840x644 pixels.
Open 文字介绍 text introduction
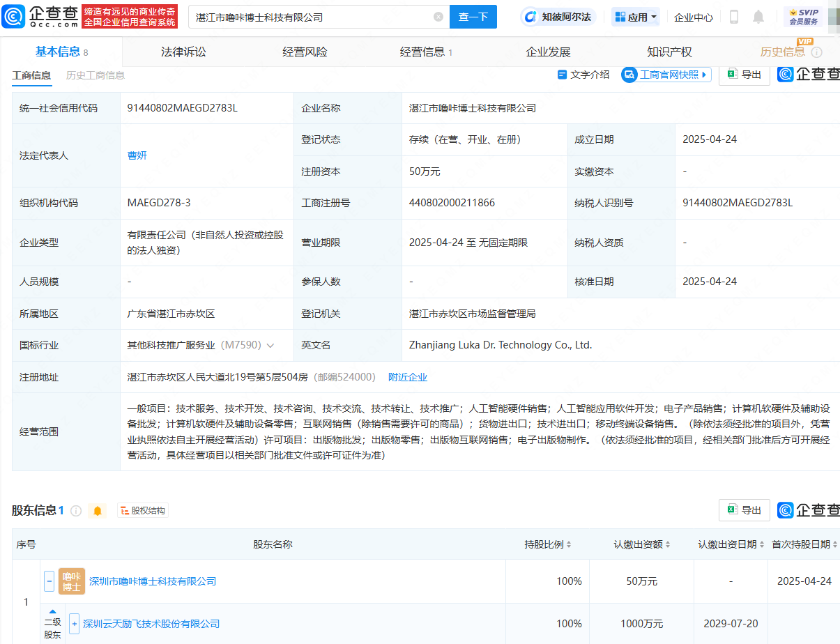click(583, 75)
